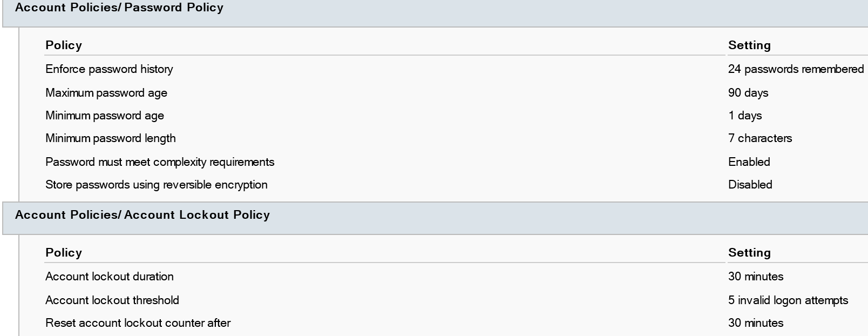
Task: Select Store passwords using reversible encryption
Action: tap(157, 185)
